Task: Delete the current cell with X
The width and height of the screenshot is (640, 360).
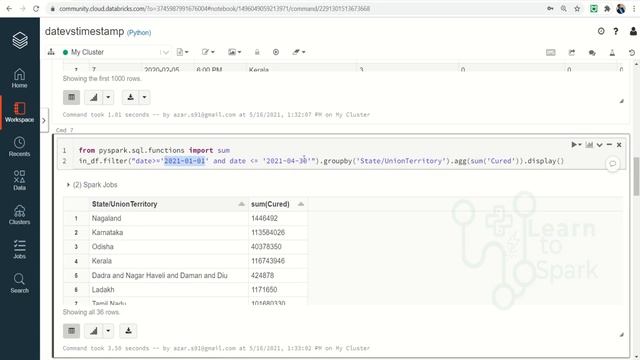Action: tap(619, 145)
